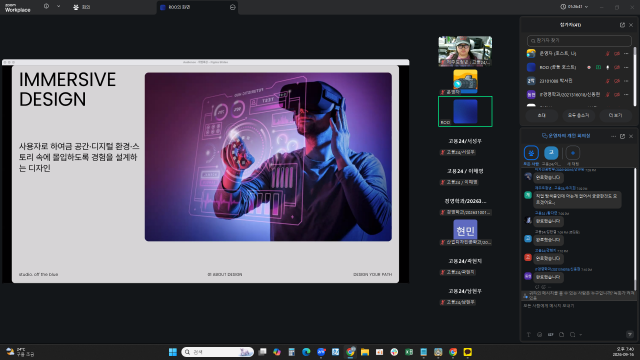This screenshot has height=360, width=640.
Task: Click the More button below the participant list
Action: coord(616,116)
